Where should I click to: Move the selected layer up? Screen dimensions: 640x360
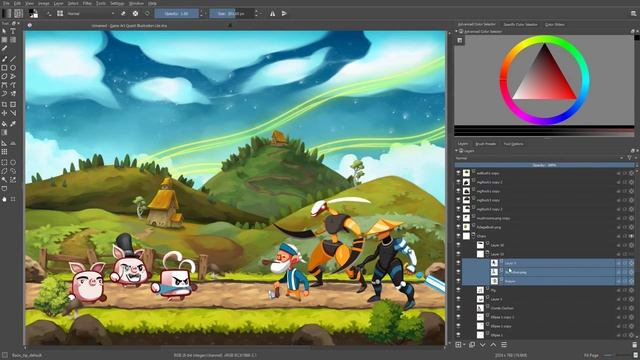point(493,345)
